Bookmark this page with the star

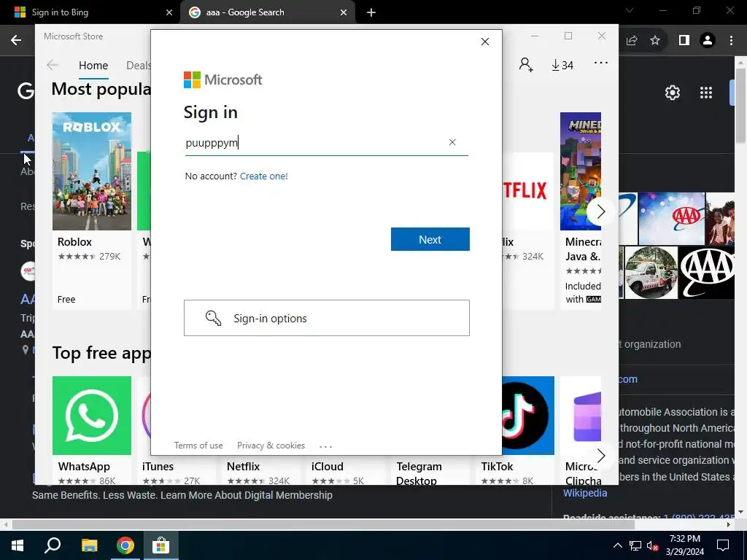655,41
